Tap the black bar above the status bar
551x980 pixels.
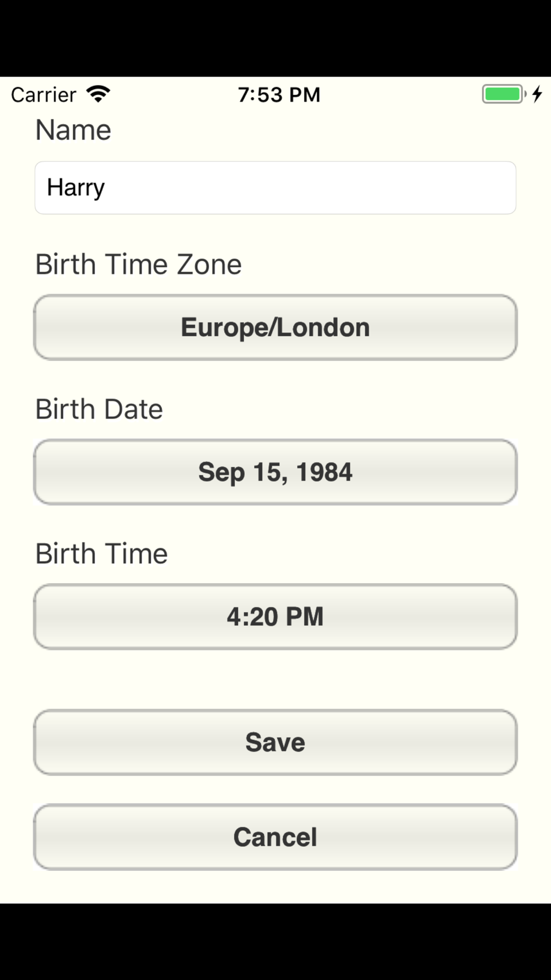coord(275,38)
